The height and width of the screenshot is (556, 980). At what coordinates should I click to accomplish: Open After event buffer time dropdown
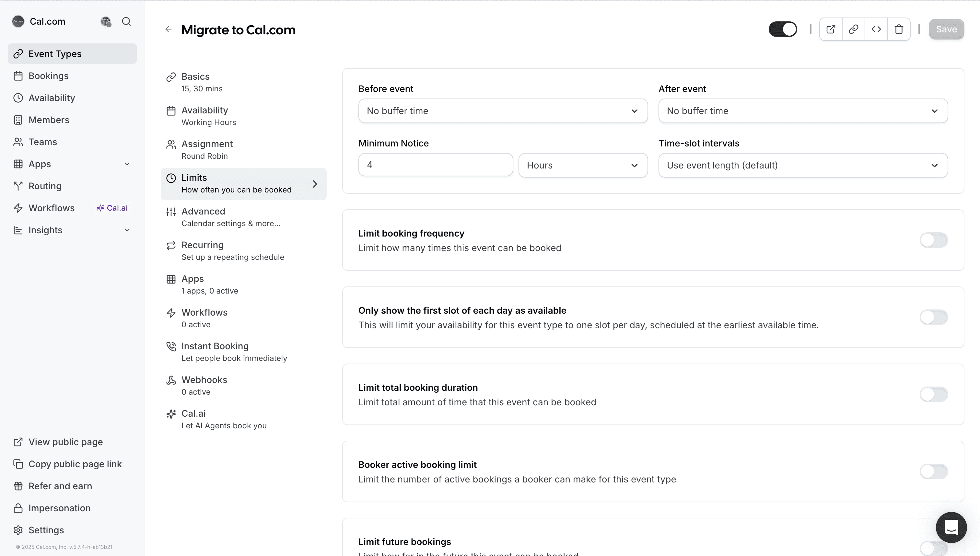pos(803,111)
